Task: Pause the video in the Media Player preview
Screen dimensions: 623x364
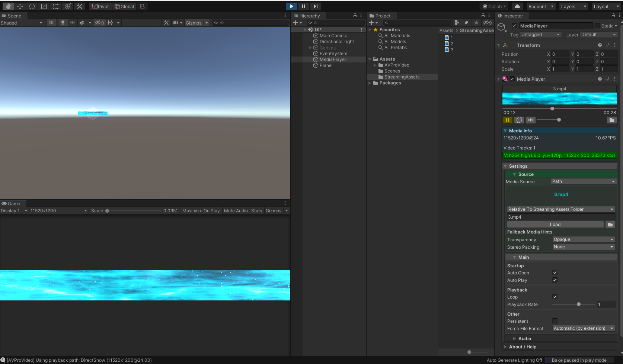Action: click(507, 120)
